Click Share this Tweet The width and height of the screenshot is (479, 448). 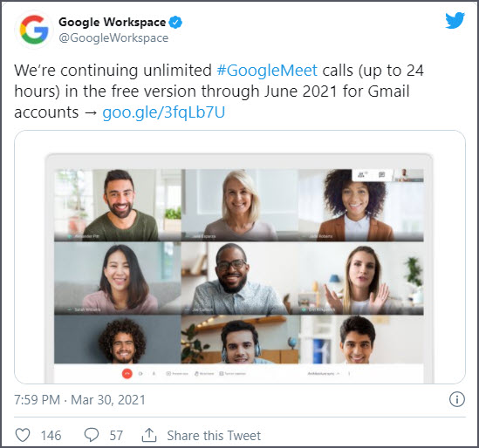coord(214,435)
